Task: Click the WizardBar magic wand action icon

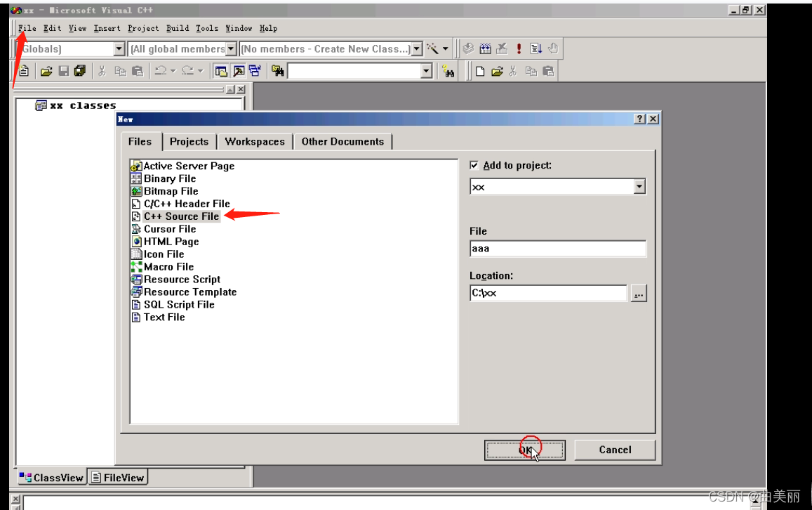Action: coord(432,48)
